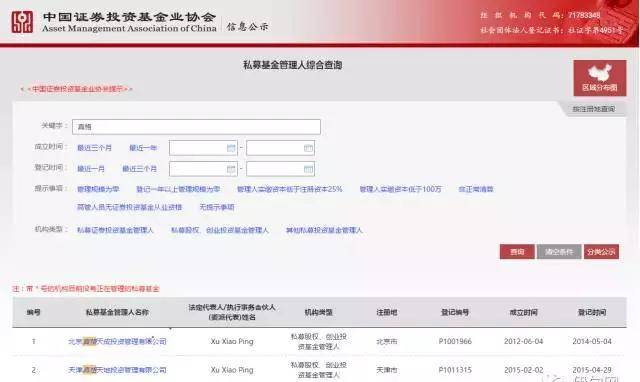Screen dimensions: 640x382
Task: Open calendar for 登记时间 end date
Action: pos(309,169)
